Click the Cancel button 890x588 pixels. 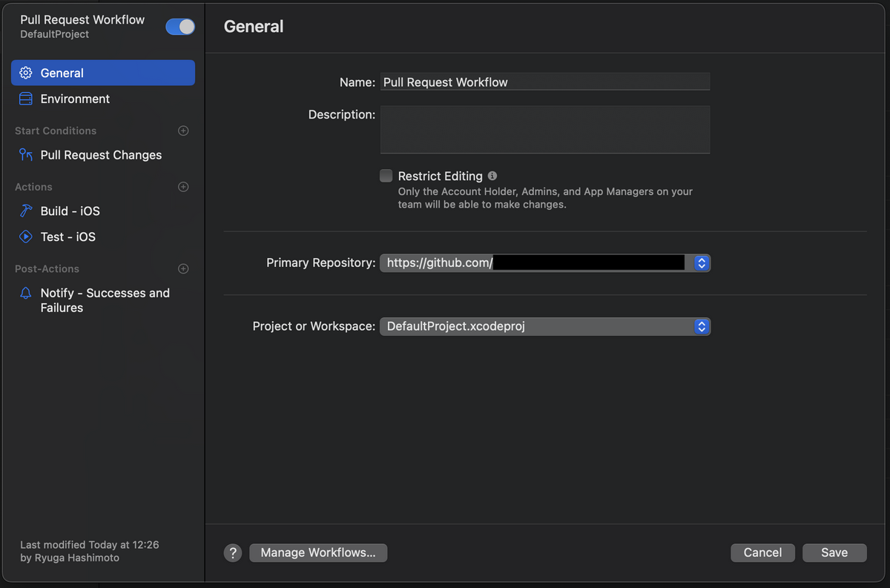coord(762,552)
